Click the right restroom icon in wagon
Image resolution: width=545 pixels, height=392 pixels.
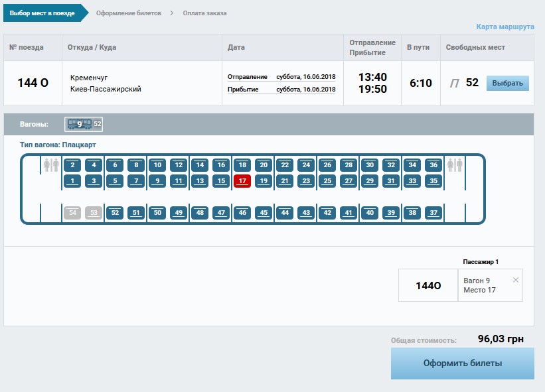tap(455, 165)
